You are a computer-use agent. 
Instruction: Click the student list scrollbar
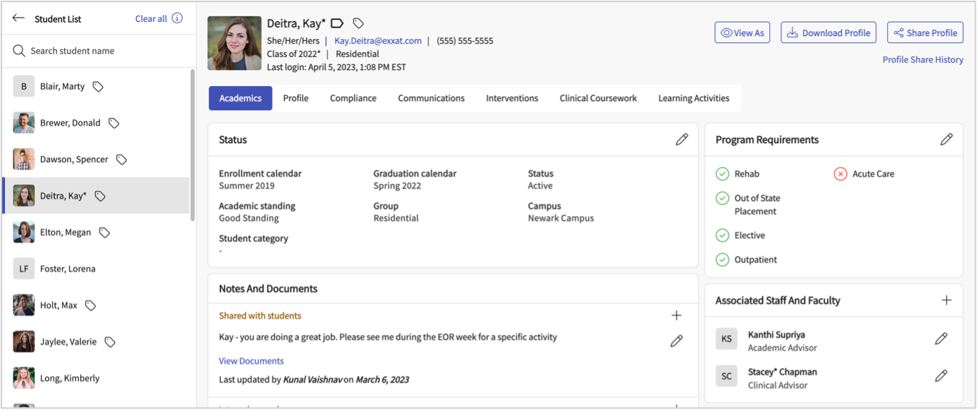192,145
